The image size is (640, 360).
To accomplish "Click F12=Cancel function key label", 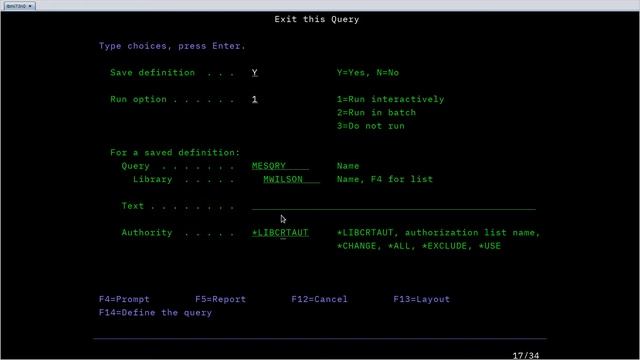I will tap(320, 299).
